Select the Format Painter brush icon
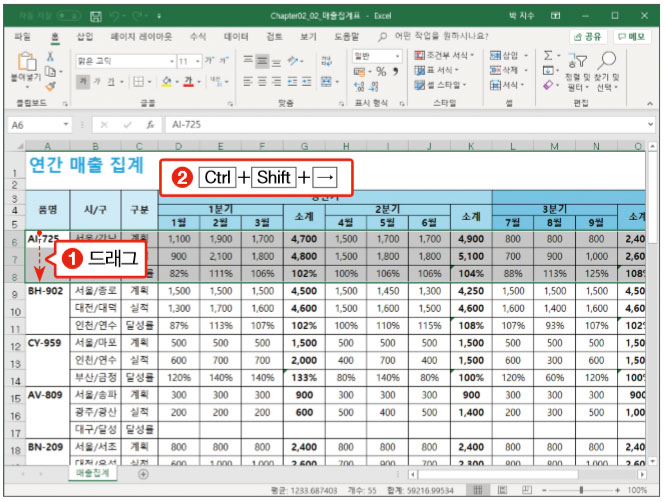 click(51, 87)
